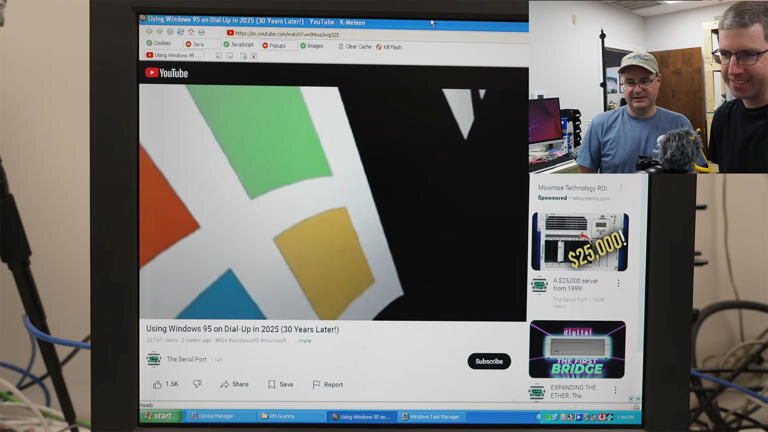Toggle the Images loading setting
Screen dimensions: 768x432
[x=312, y=46]
